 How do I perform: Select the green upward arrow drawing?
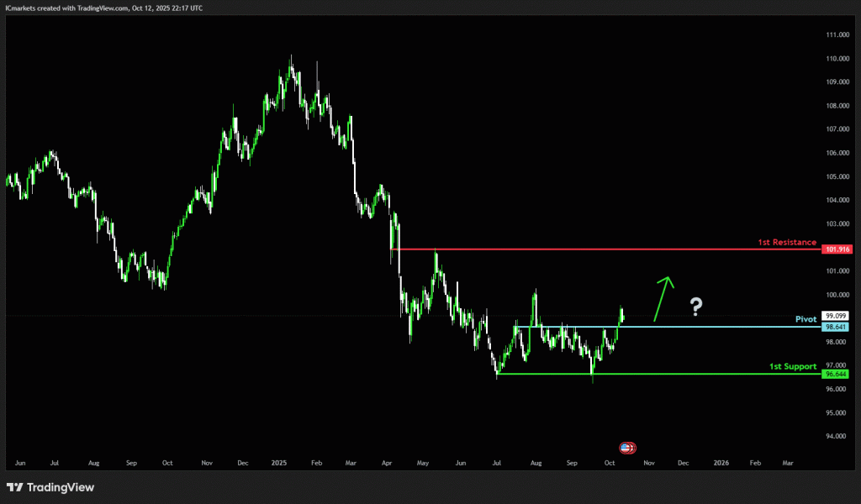point(663,299)
